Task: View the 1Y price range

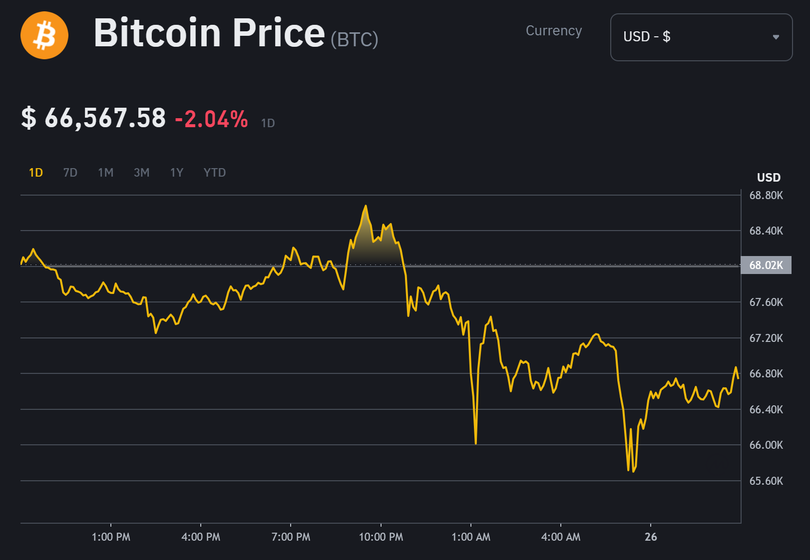Action: click(176, 172)
